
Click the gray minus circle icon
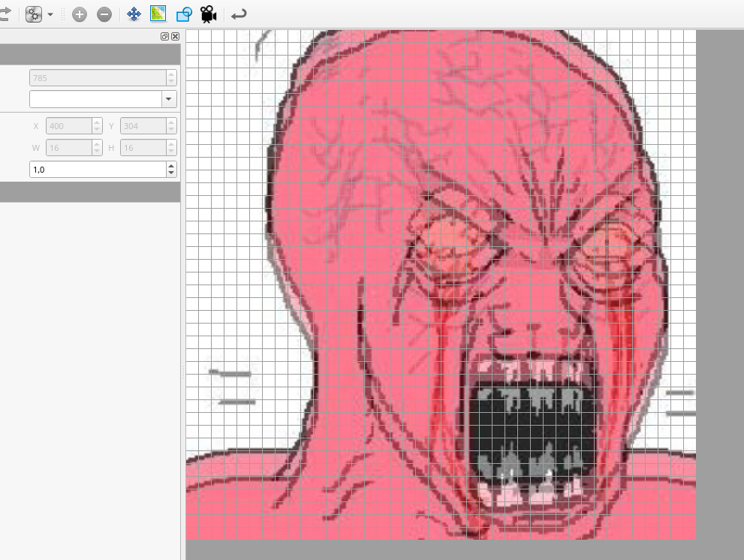tap(104, 14)
